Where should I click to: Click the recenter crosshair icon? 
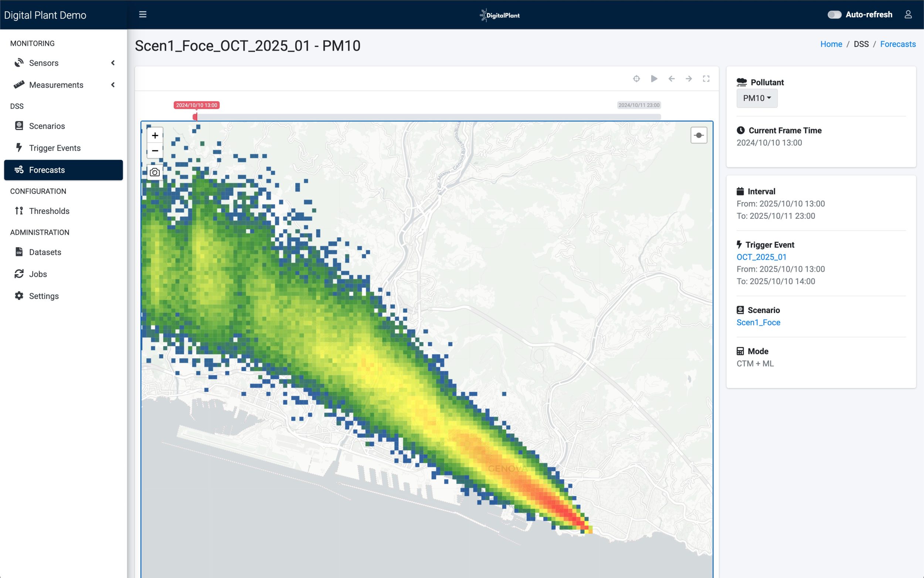click(636, 79)
